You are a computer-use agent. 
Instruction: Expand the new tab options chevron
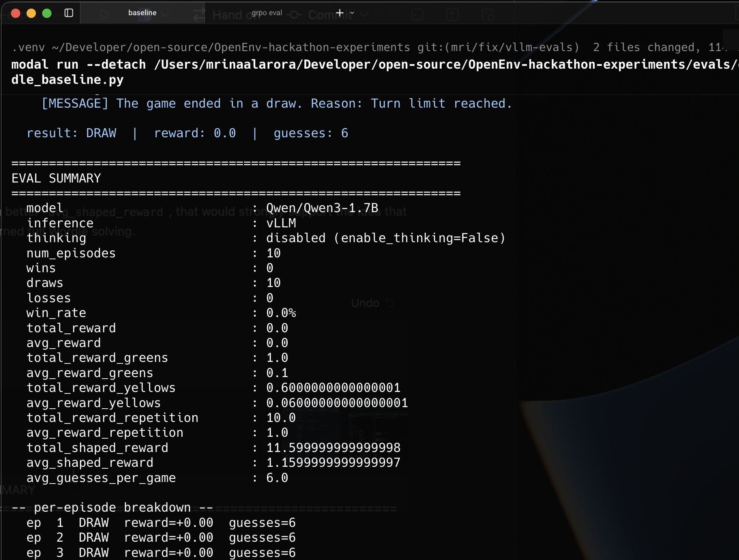coord(352,13)
